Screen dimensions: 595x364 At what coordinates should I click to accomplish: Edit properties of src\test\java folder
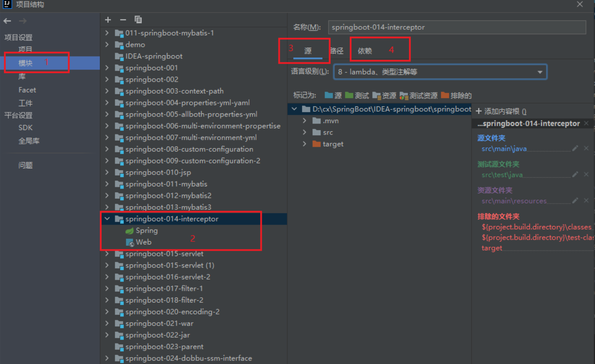point(575,175)
